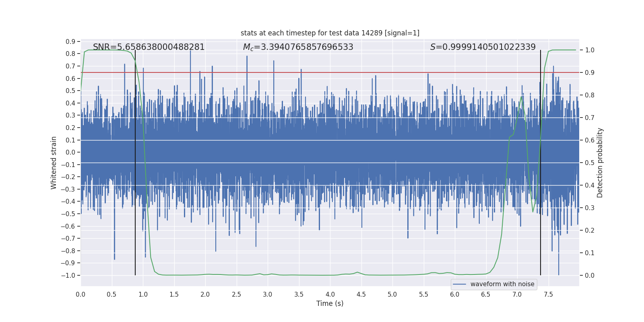Click the 7.5 tick label on time axis

548,294
